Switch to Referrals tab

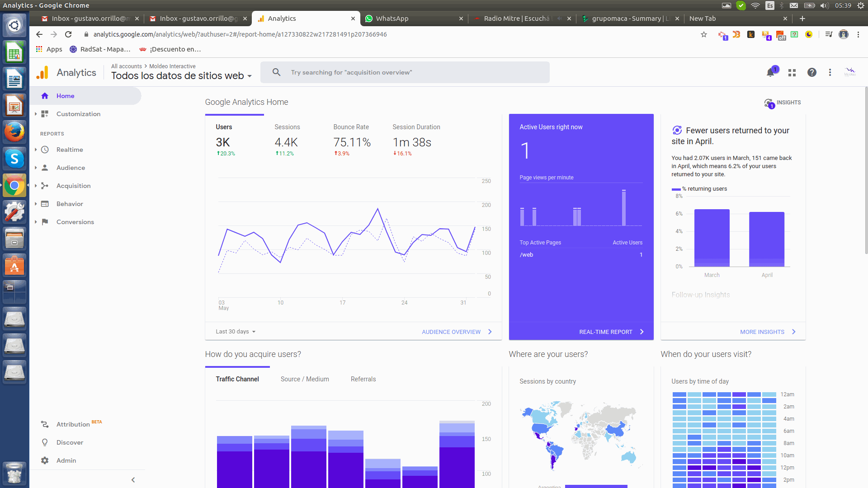click(x=363, y=379)
